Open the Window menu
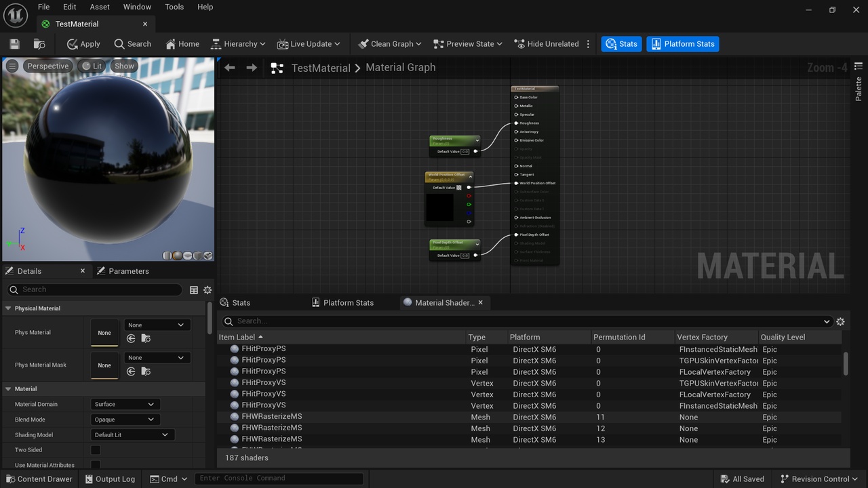Image resolution: width=868 pixels, height=488 pixels. [137, 7]
